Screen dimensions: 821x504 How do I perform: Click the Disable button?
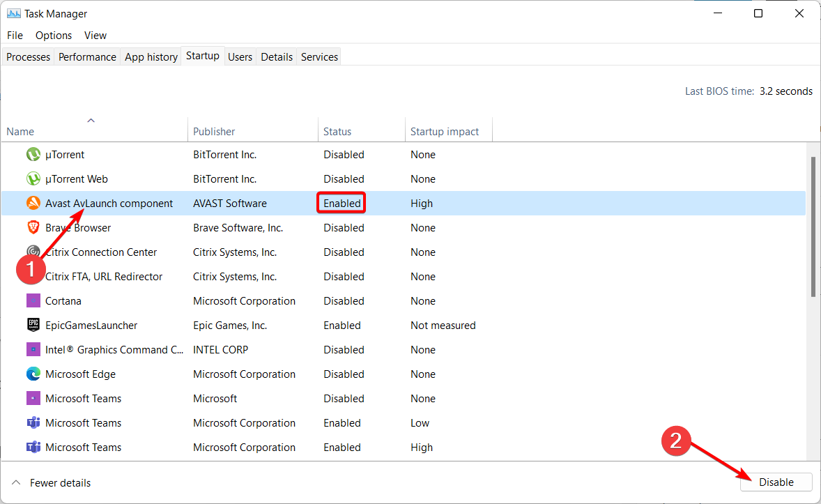(776, 482)
